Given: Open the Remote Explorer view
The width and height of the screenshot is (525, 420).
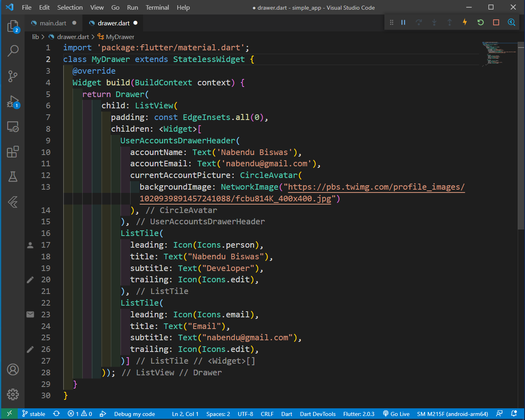Looking at the screenshot, I should tap(13, 127).
